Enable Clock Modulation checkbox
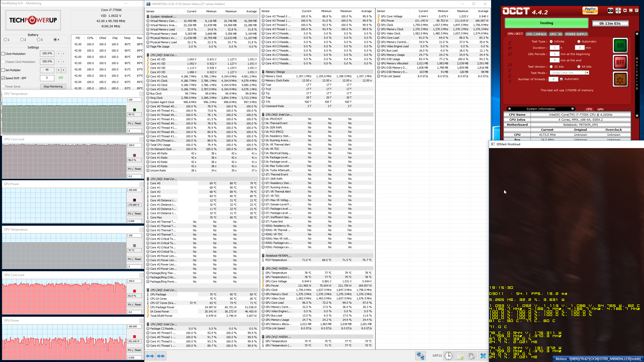The height and width of the screenshot is (362, 644). tap(3, 54)
